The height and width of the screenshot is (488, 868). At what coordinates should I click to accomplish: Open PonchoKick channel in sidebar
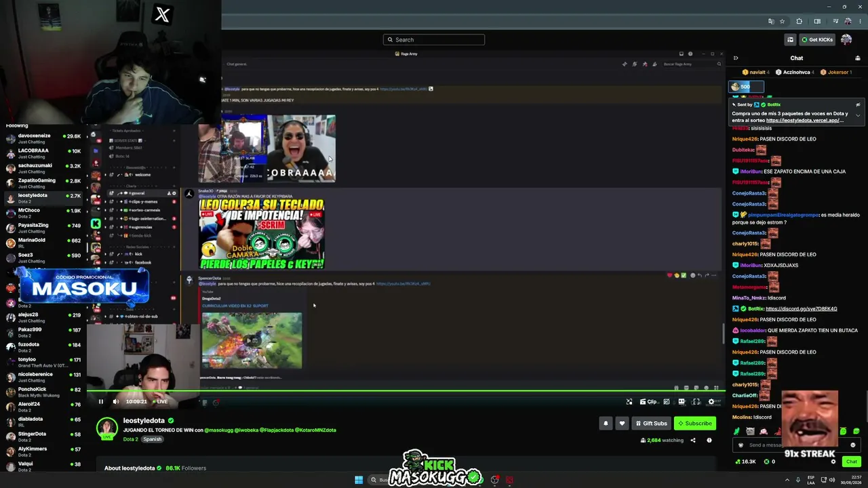click(x=44, y=392)
